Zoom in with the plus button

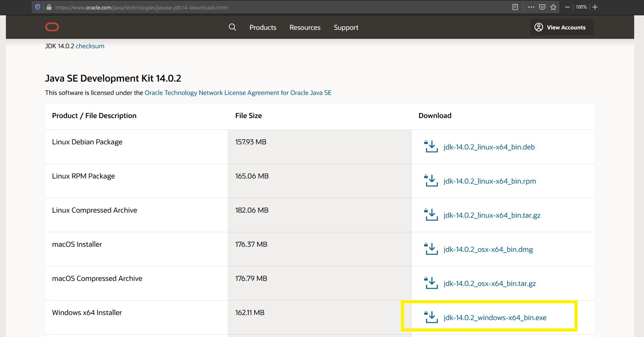[595, 7]
